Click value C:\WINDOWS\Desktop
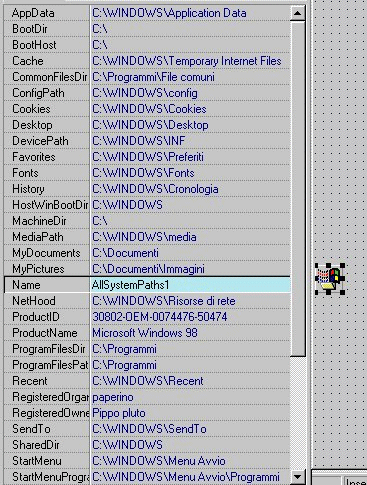This screenshot has width=367, height=485. 150,125
